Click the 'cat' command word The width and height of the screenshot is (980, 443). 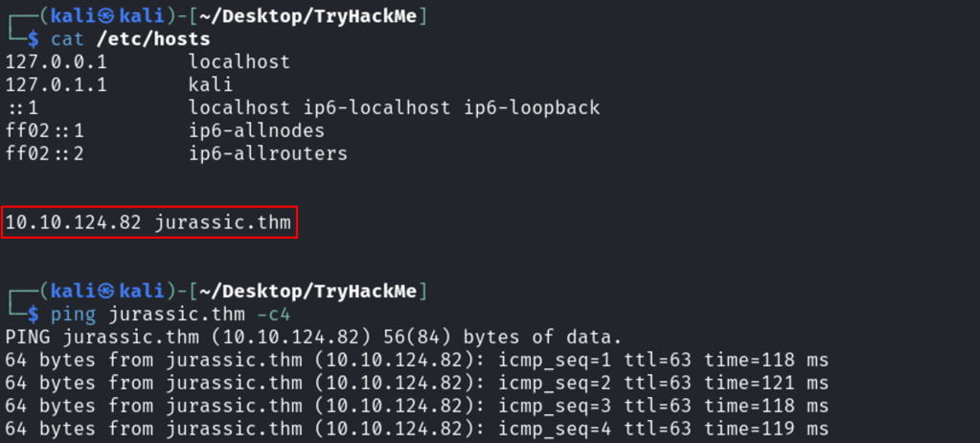pos(68,38)
